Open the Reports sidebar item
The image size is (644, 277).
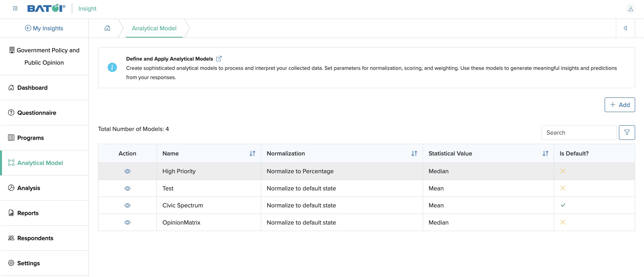[44, 213]
